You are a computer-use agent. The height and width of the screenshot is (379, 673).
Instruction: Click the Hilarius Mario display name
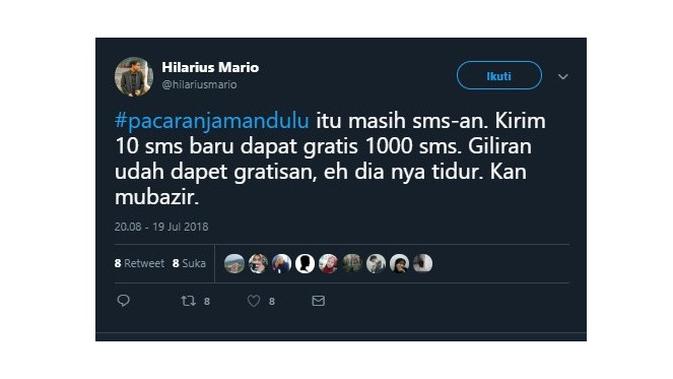click(210, 67)
